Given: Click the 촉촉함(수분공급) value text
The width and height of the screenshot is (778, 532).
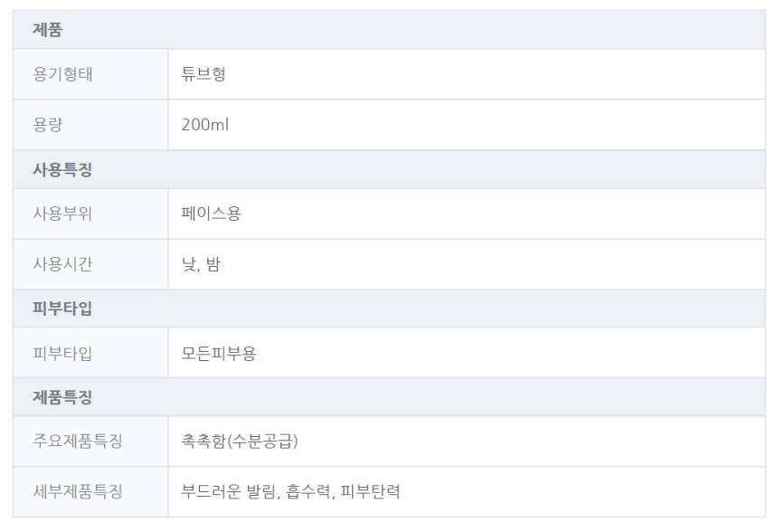Looking at the screenshot, I should point(240,442).
